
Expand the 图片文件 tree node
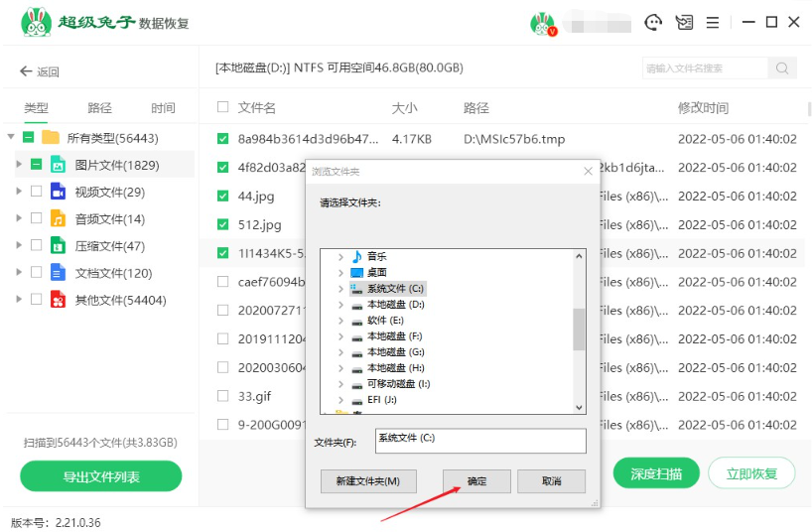point(18,165)
